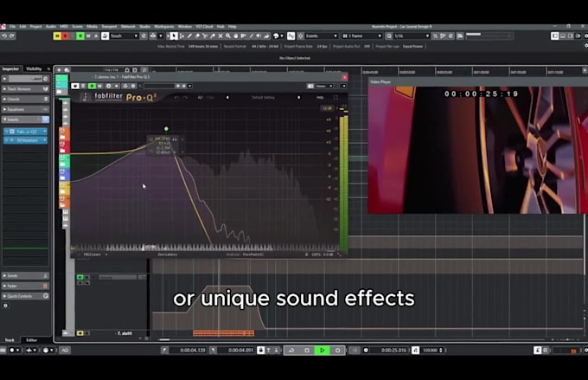This screenshot has width=588, height=380.
Task: Open the Project menu
Action: coord(36,27)
